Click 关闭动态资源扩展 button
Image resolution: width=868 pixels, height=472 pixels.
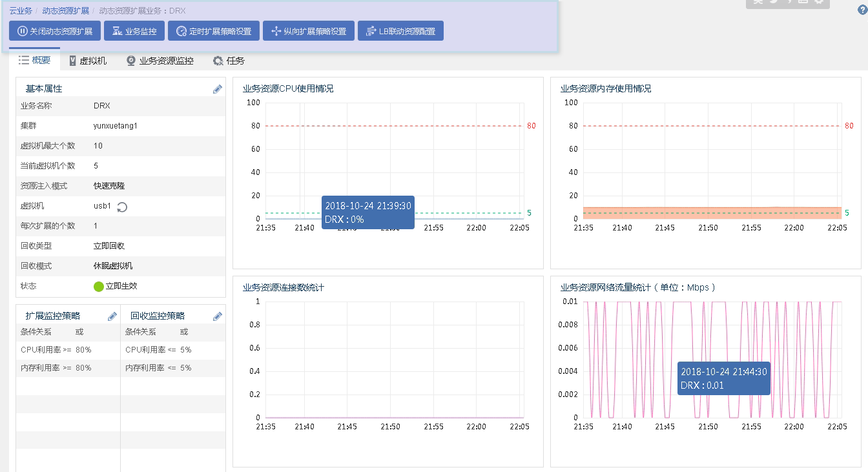click(55, 31)
